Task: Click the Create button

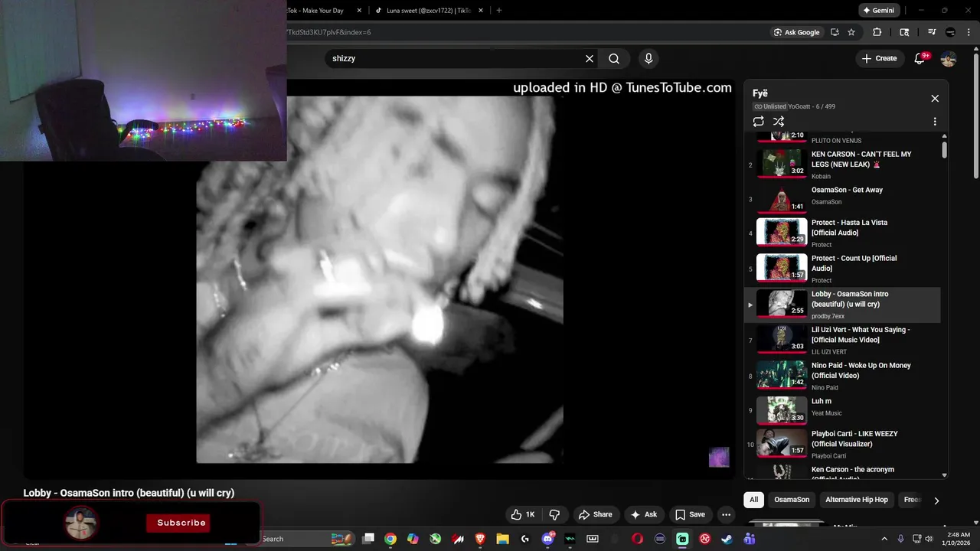Action: click(x=879, y=58)
